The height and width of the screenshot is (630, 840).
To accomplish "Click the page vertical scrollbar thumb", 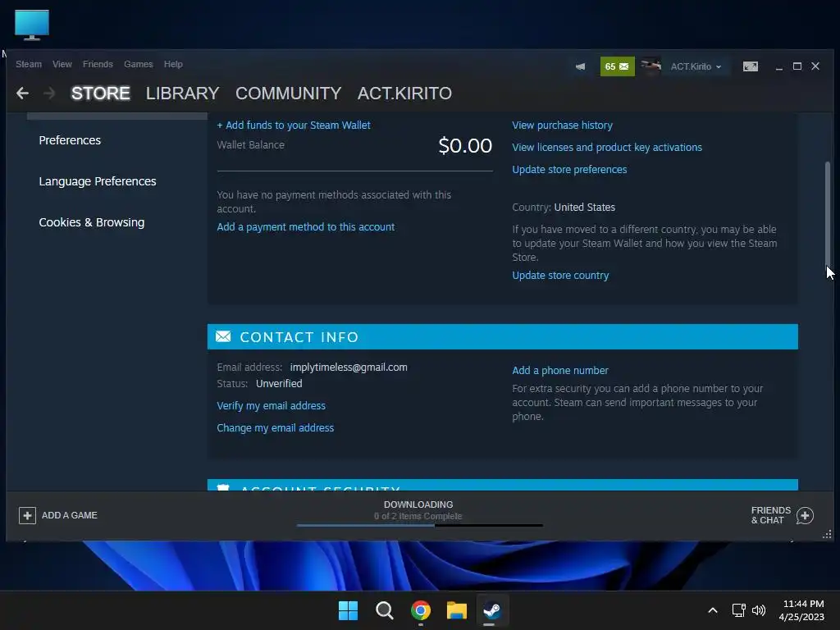I will (x=827, y=213).
